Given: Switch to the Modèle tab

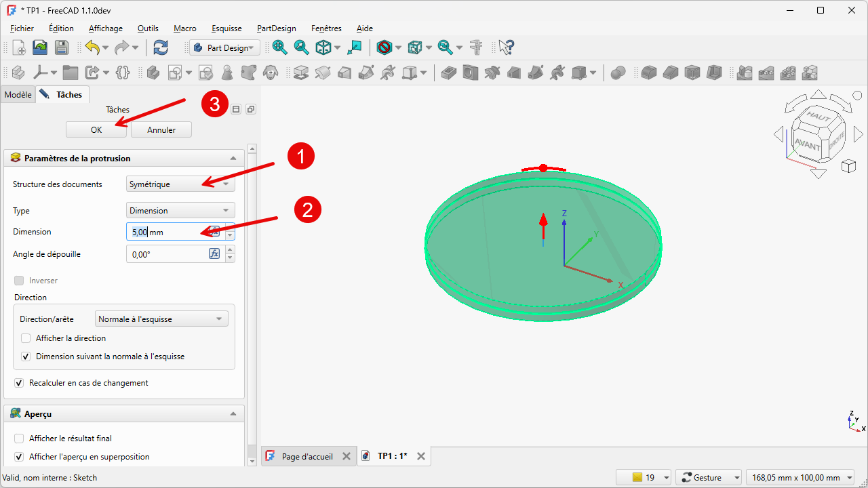Looking at the screenshot, I should 18,95.
